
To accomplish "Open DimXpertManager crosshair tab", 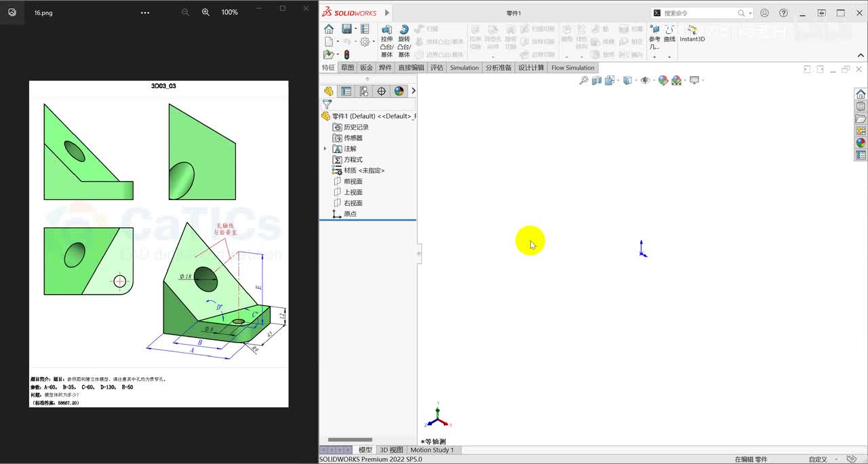I will [382, 91].
